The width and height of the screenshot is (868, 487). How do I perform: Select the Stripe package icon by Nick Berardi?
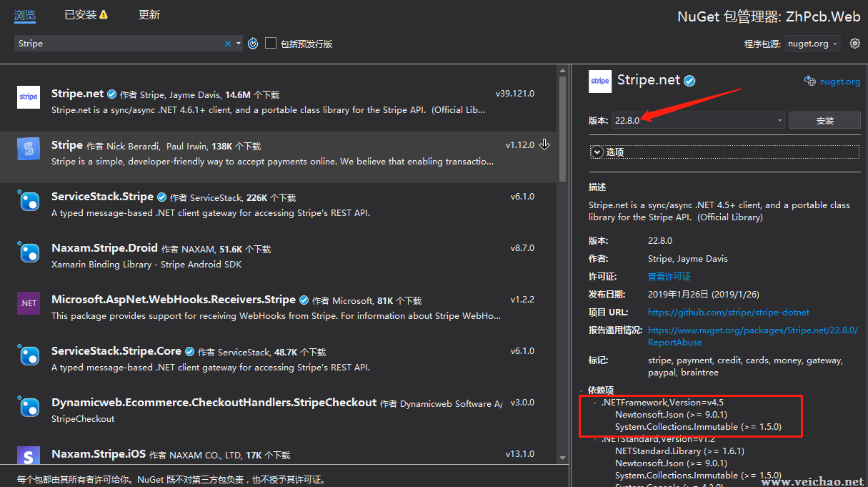click(29, 149)
